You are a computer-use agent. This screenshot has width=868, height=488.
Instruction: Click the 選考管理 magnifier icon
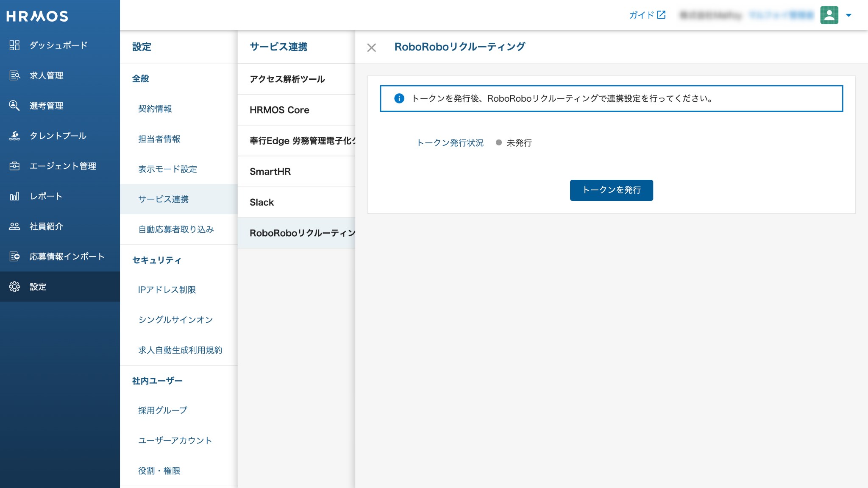(x=14, y=106)
